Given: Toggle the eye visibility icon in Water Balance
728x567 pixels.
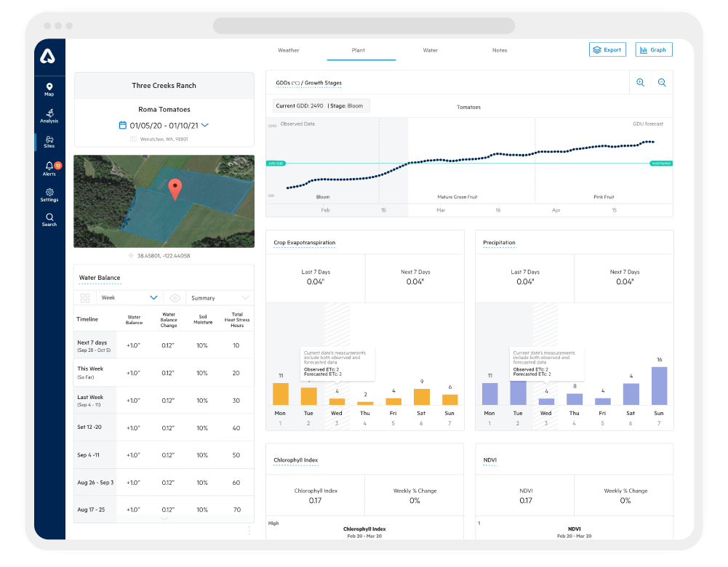Looking at the screenshot, I should pyautogui.click(x=175, y=298).
